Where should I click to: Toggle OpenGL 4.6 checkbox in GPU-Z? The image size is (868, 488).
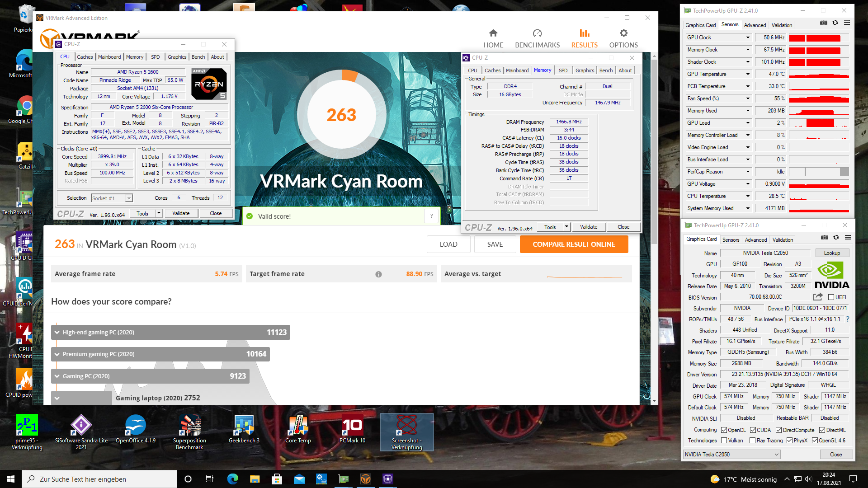(x=815, y=440)
